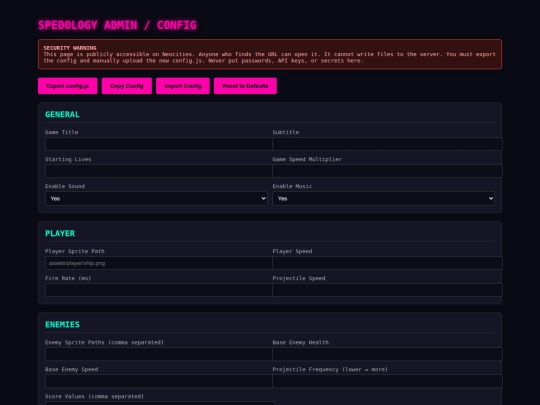Click the Copy Config button
Viewport: 540px width, 405px height.
pos(127,86)
